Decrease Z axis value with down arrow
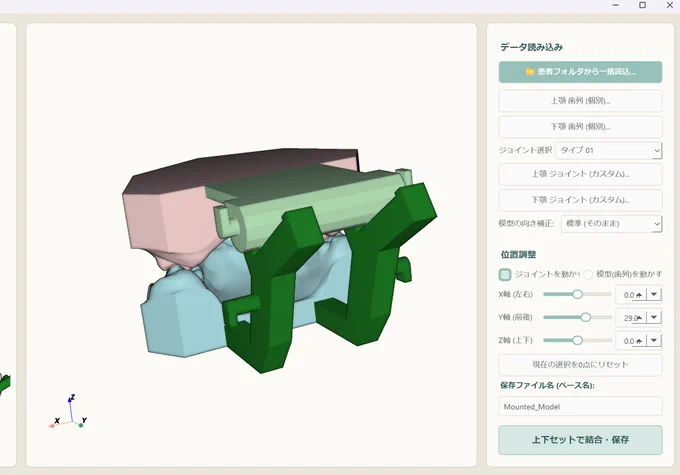 pyautogui.click(x=654, y=340)
